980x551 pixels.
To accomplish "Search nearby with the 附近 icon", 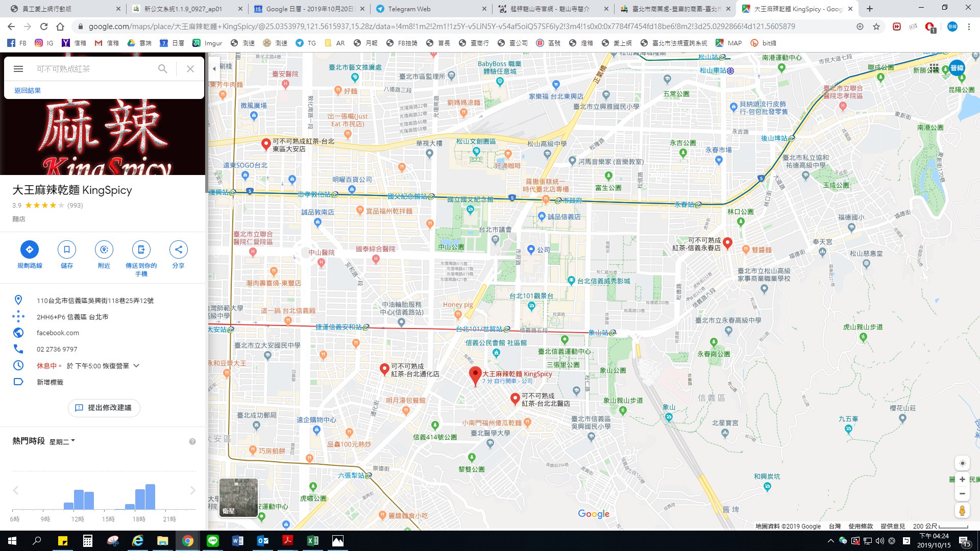I will (104, 249).
